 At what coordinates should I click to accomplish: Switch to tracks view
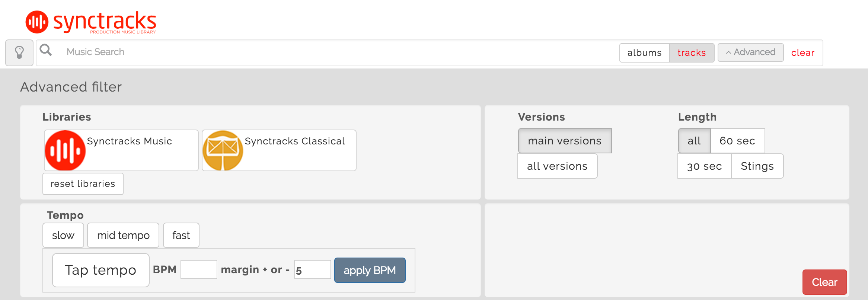tap(692, 53)
